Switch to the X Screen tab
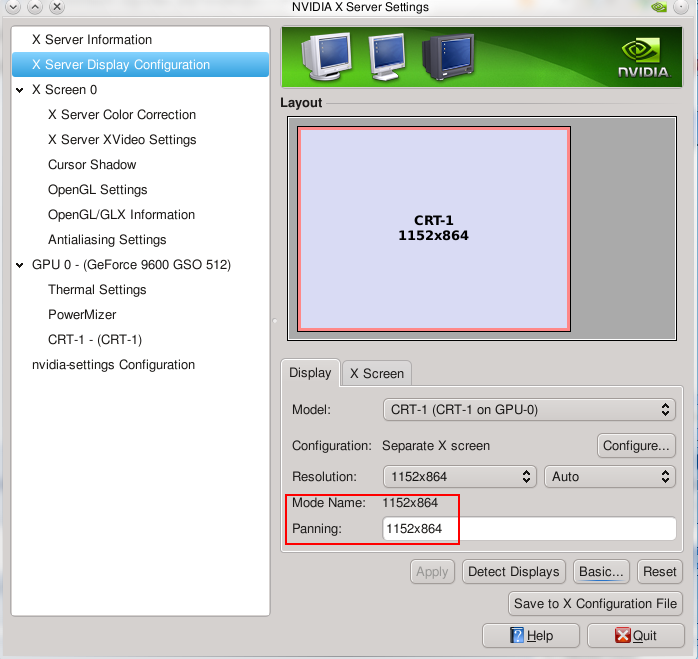 click(x=377, y=373)
